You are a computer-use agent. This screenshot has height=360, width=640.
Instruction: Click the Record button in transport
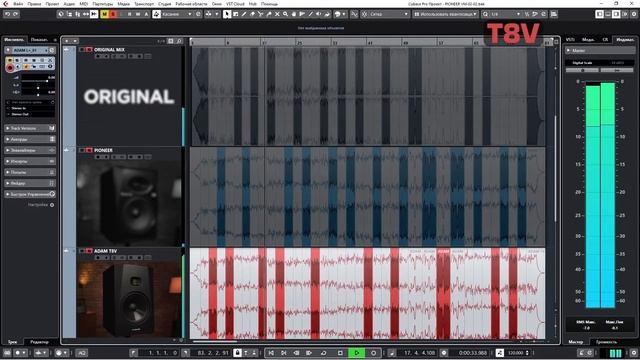[373, 353]
